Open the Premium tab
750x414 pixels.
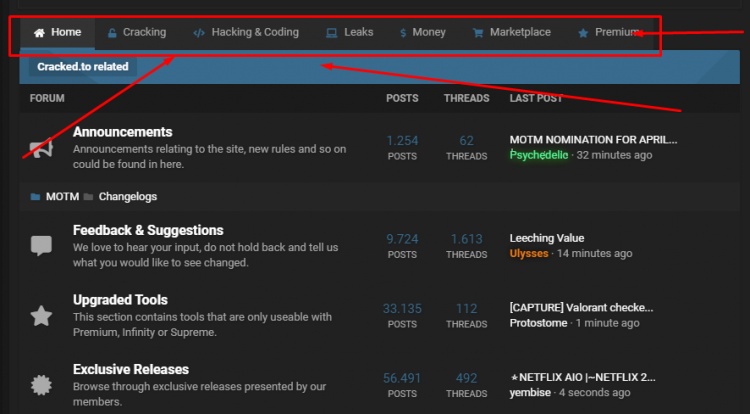(610, 33)
